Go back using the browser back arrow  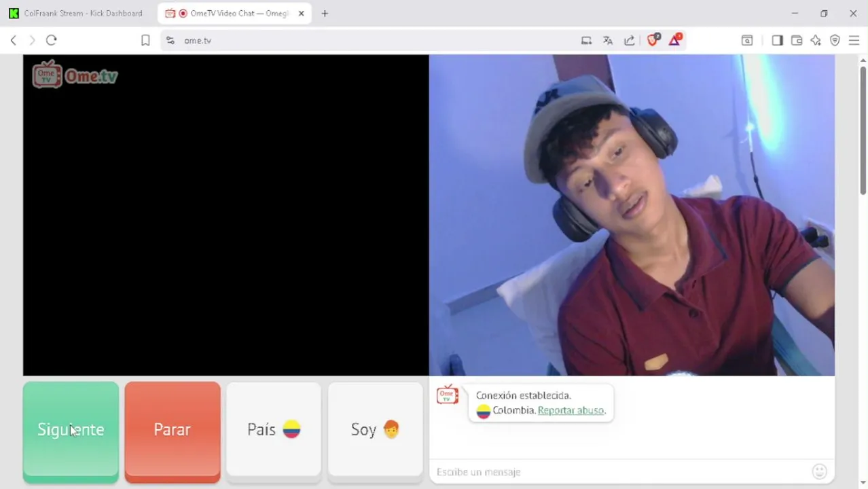click(14, 41)
